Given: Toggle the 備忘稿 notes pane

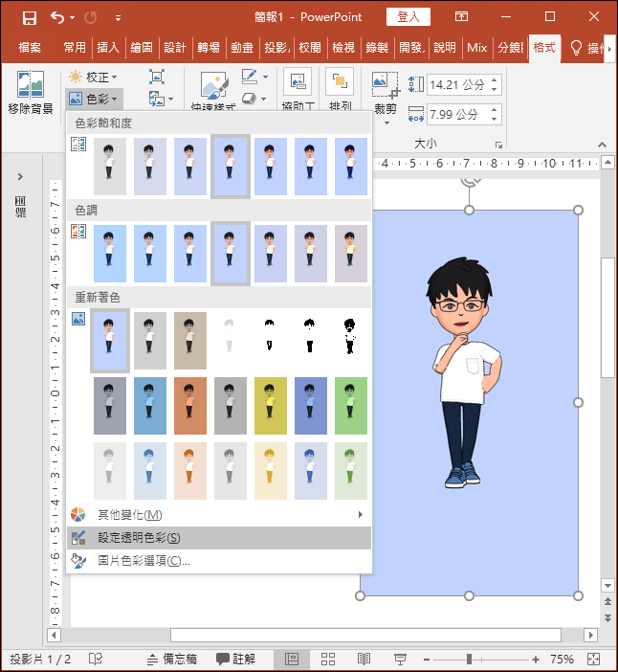Looking at the screenshot, I should pyautogui.click(x=172, y=660).
